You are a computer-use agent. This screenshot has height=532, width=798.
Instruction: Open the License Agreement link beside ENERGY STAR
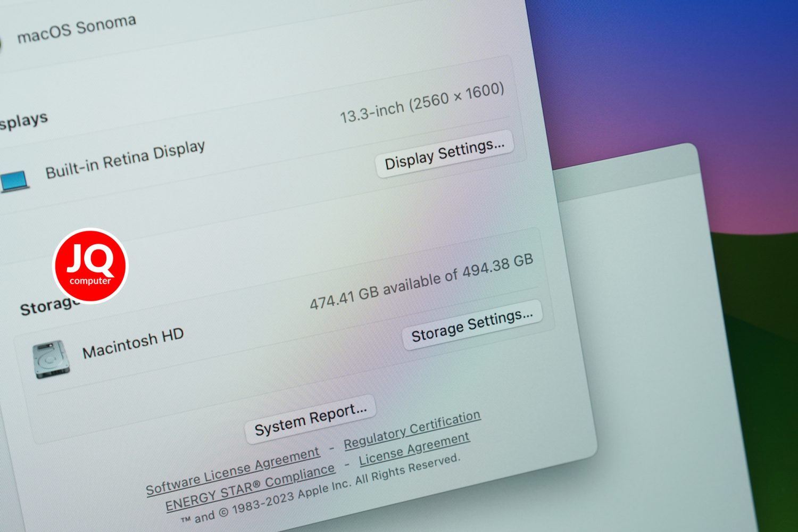[x=414, y=448]
